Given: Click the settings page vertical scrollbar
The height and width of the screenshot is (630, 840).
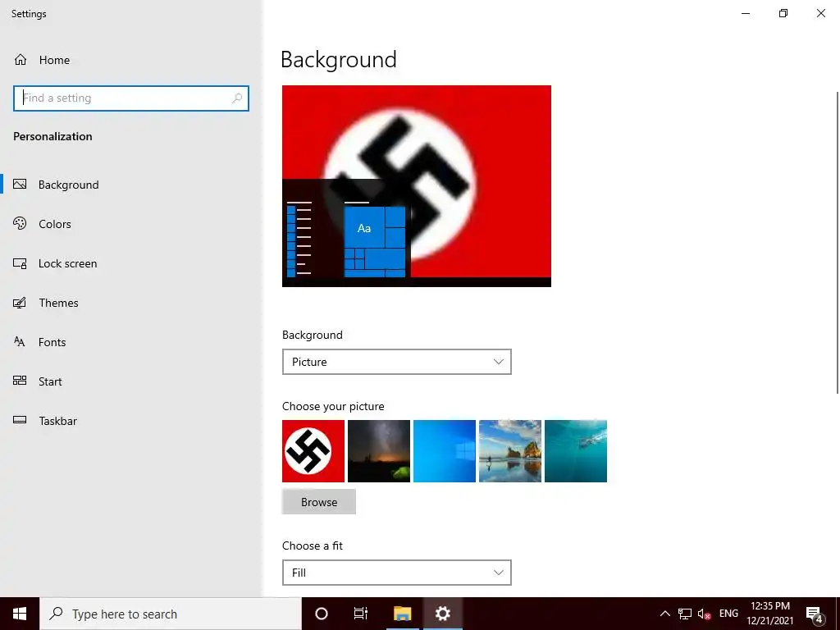Looking at the screenshot, I should pyautogui.click(x=838, y=243).
